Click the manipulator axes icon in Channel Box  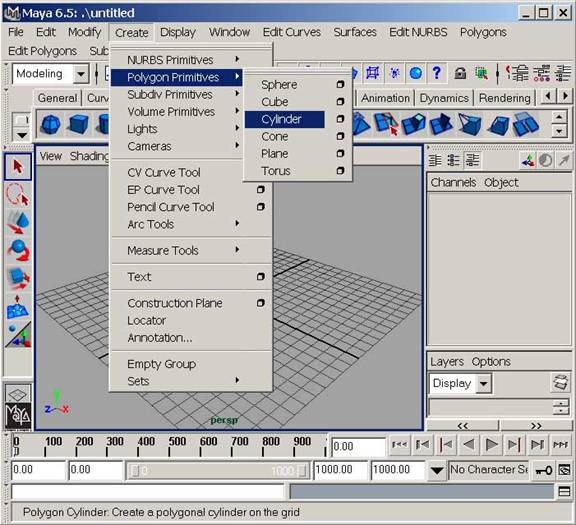click(x=528, y=161)
